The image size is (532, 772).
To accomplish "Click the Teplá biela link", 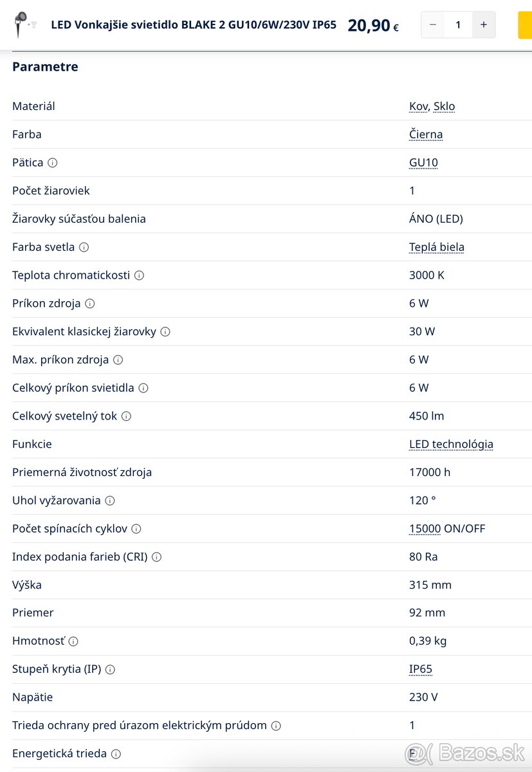I will click(x=436, y=247).
